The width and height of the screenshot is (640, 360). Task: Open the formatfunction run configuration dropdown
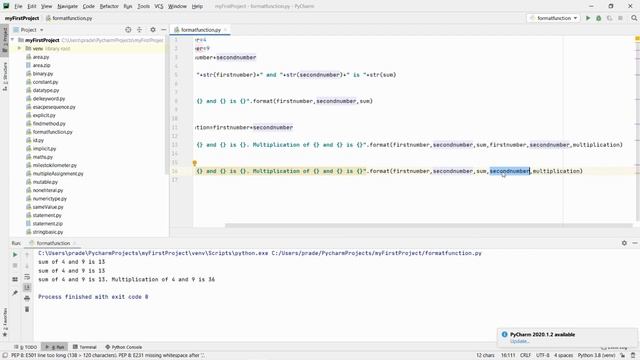(x=553, y=18)
